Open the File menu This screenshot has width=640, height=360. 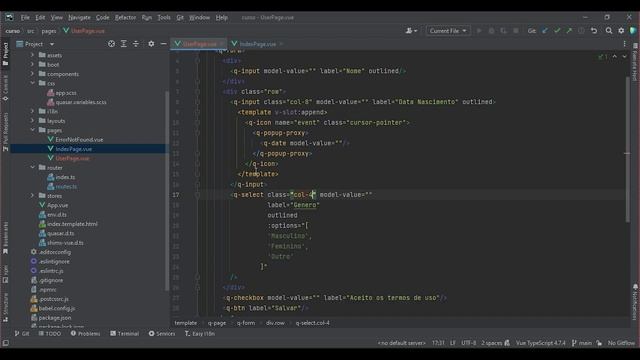(x=25, y=18)
